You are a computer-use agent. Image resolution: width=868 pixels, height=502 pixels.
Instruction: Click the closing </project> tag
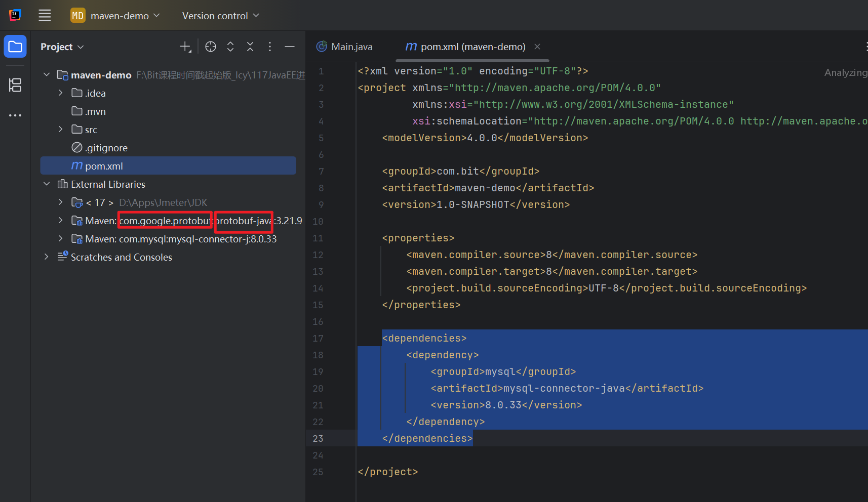click(x=388, y=472)
